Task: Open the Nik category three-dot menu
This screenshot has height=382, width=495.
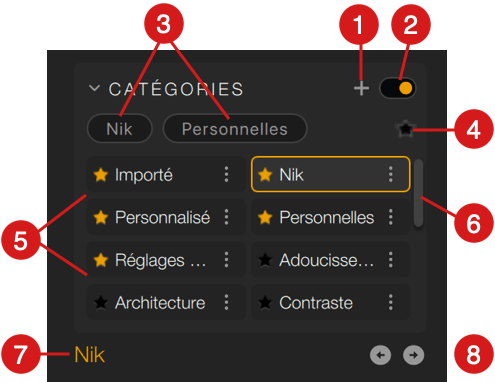Action: pos(391,174)
